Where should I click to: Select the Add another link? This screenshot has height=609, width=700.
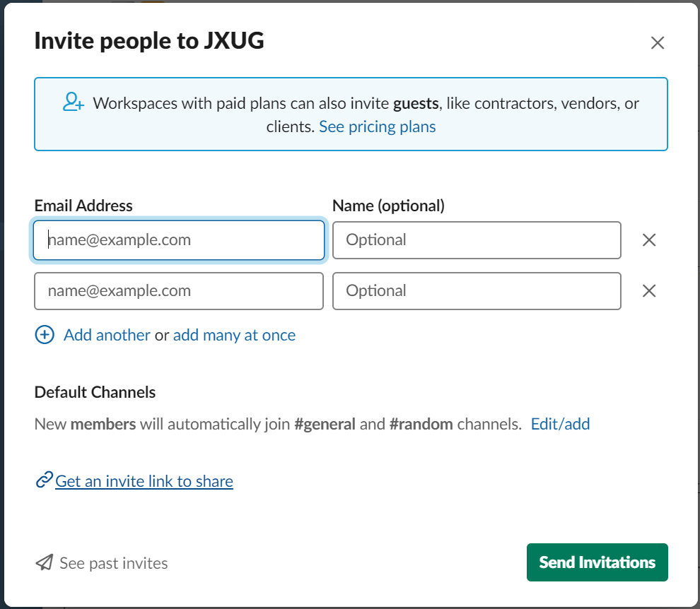coord(107,335)
